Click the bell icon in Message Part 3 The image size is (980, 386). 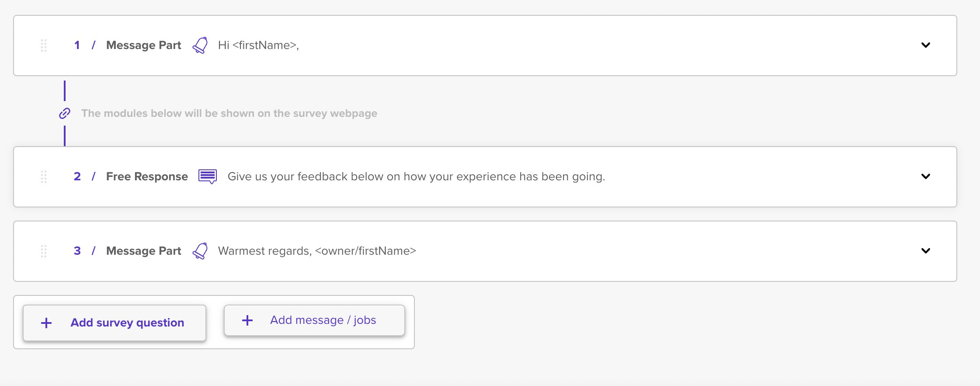click(200, 251)
